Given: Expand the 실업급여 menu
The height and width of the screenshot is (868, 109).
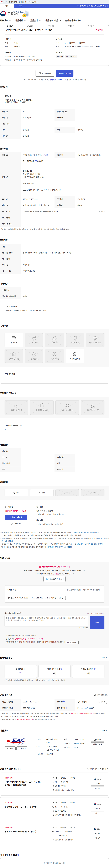Looking at the screenshot, I should [x=35, y=21].
